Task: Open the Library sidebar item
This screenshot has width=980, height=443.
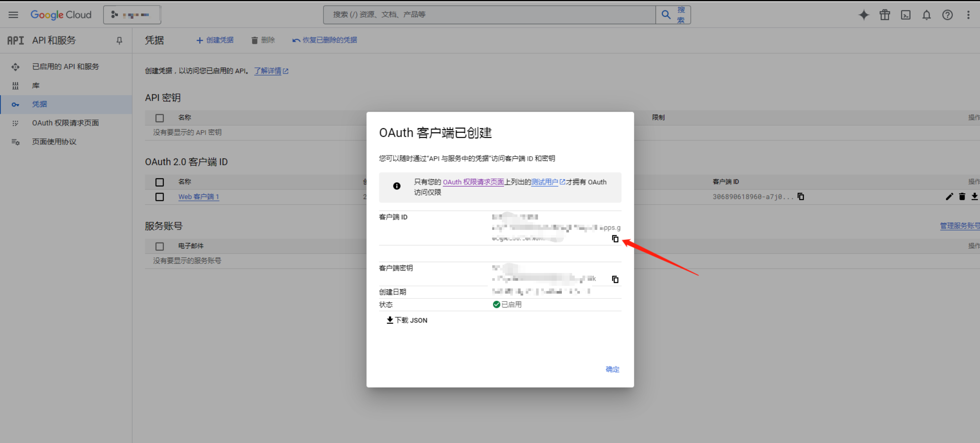Action: 66,86
